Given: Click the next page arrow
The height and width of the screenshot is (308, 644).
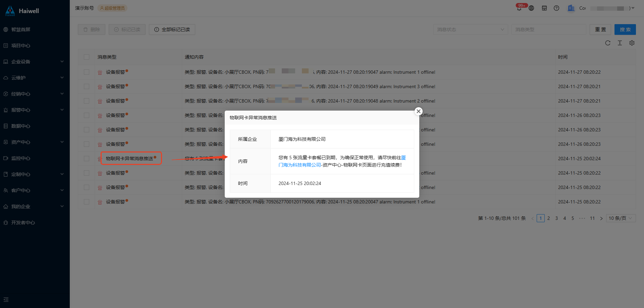Looking at the screenshot, I should tap(601, 218).
